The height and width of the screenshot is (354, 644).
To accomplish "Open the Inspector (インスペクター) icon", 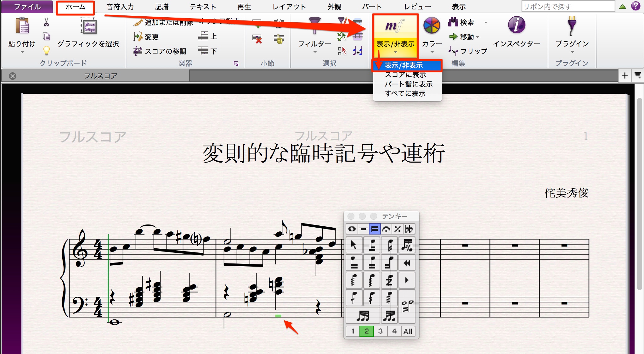I will pos(517,25).
